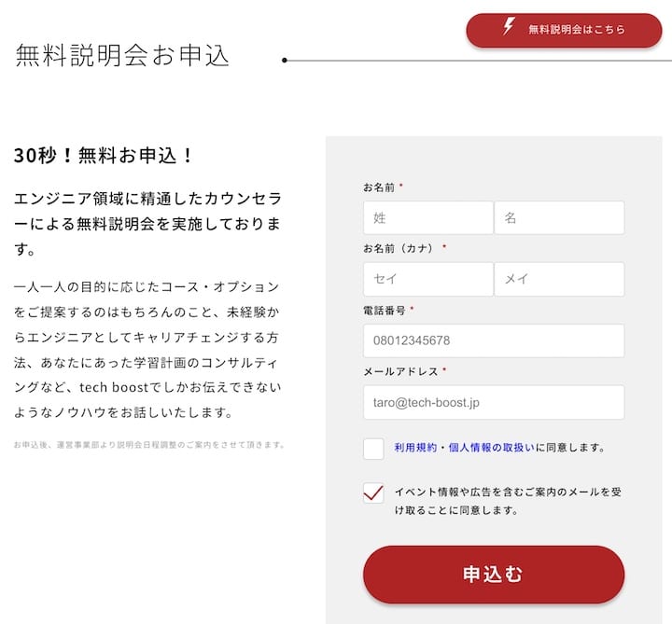Click the 電話番号 field label
Viewport: 672px width, 624px height.
(x=385, y=310)
